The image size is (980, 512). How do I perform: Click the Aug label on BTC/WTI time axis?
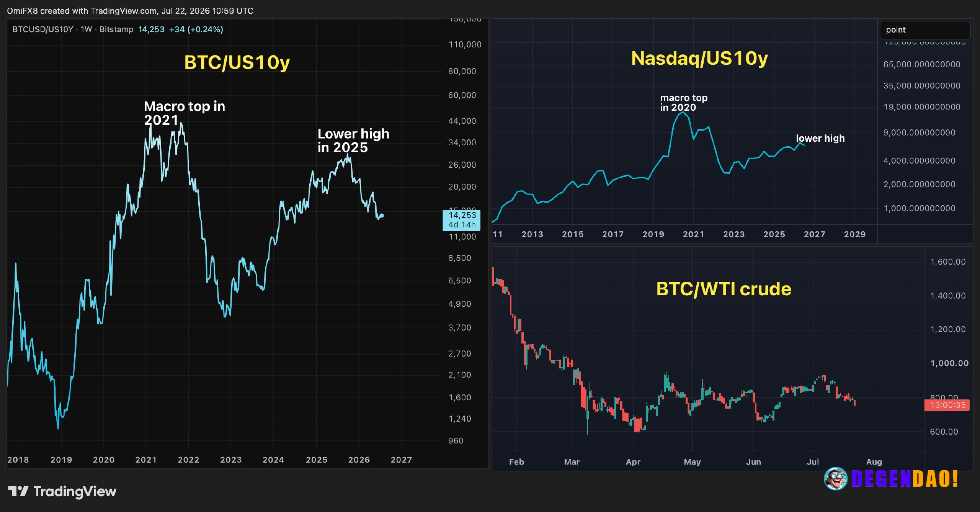coord(874,462)
